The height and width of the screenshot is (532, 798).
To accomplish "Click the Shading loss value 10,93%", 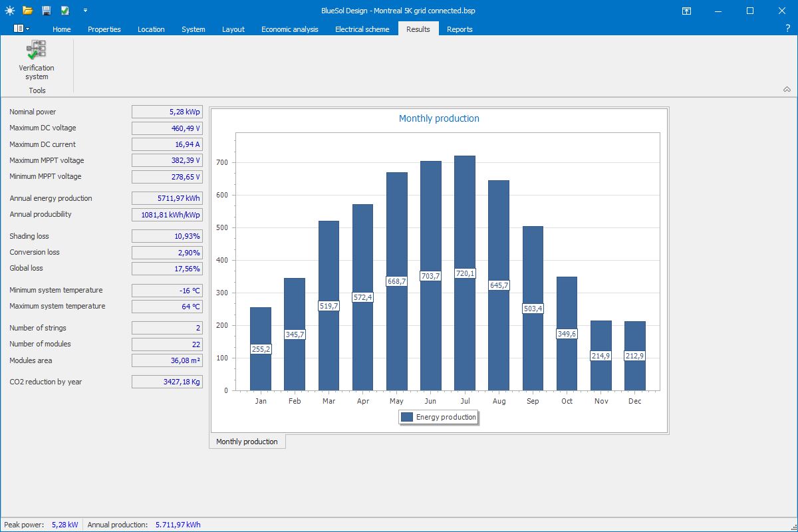I will tap(167, 236).
